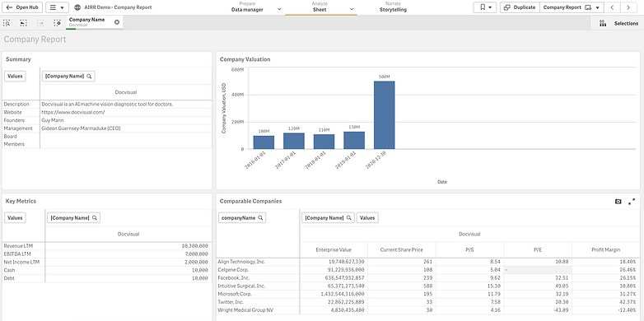Click the P/E column header

pyautogui.click(x=538, y=249)
